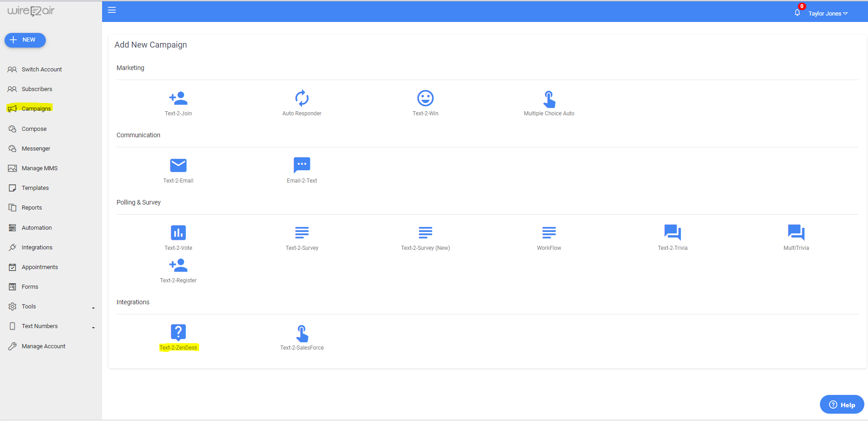Open the Help widget button
Screen dimensions: 868x421
(x=842, y=405)
